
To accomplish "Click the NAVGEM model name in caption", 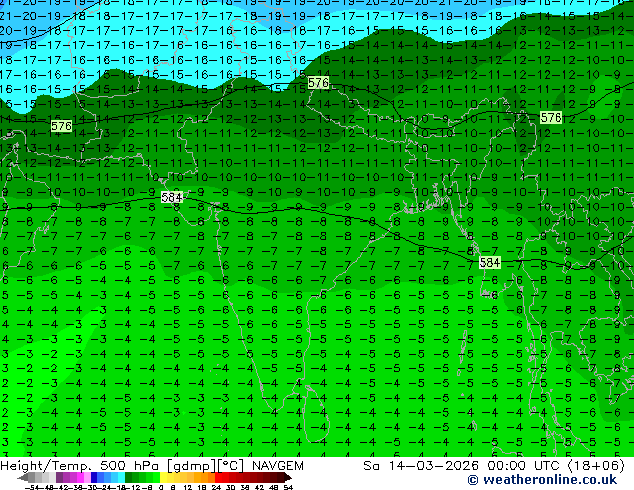I will (x=278, y=466).
